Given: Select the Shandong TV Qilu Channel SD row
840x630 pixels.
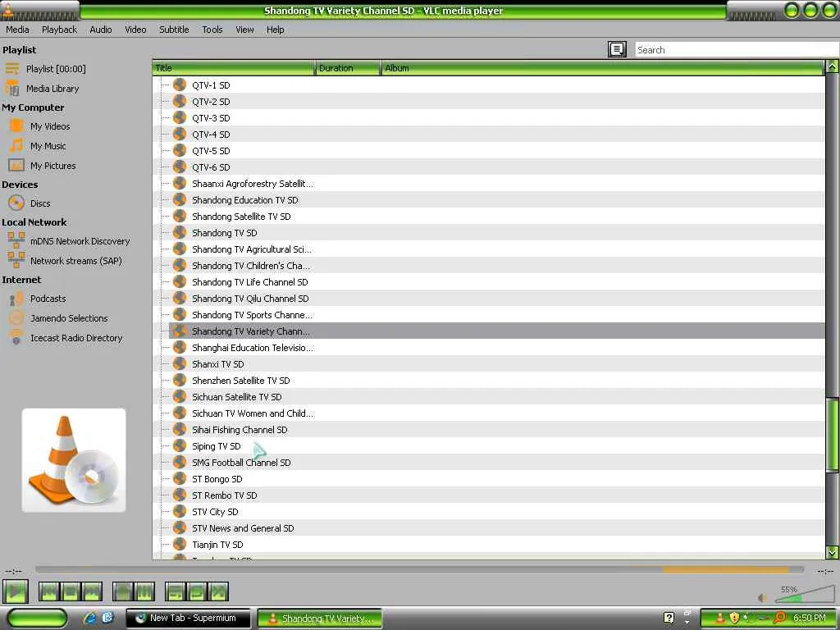Looking at the screenshot, I should 488,299.
